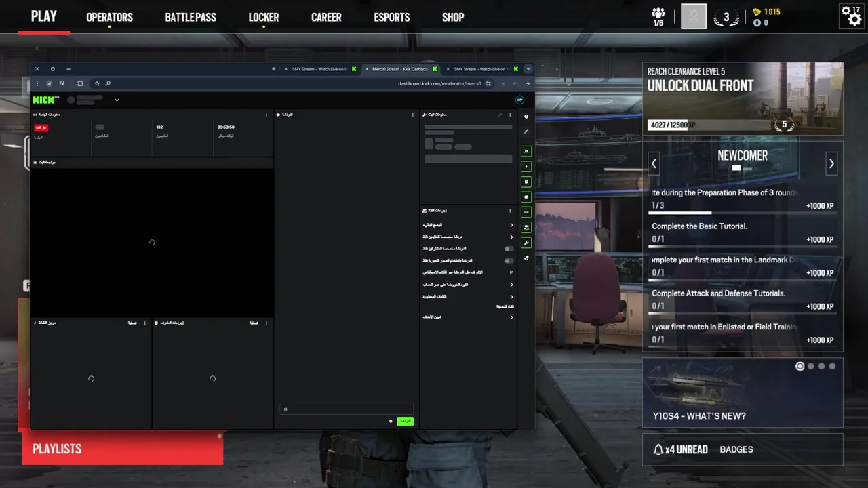
Task: Go to next page with browser arrow
Action: click(527, 83)
